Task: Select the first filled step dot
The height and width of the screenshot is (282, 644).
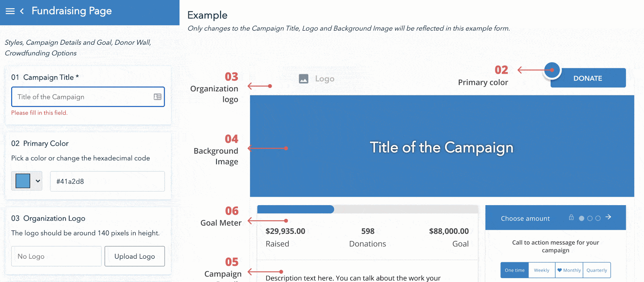Action: point(582,218)
